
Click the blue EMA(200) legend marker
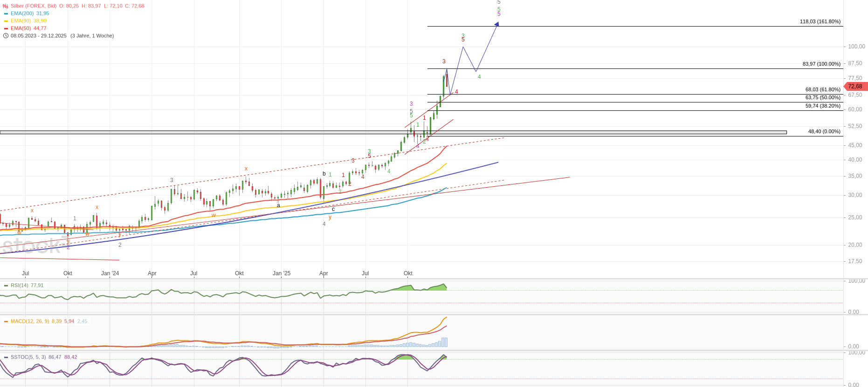coord(6,14)
